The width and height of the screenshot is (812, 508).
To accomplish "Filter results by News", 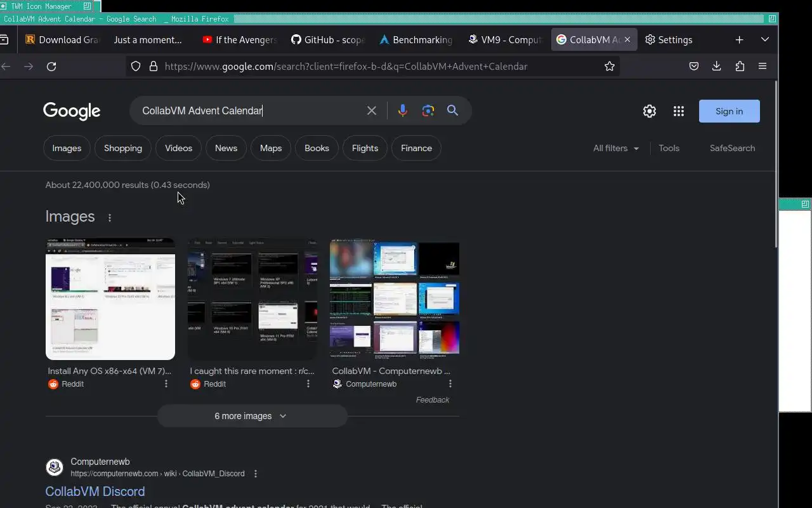I will click(226, 148).
